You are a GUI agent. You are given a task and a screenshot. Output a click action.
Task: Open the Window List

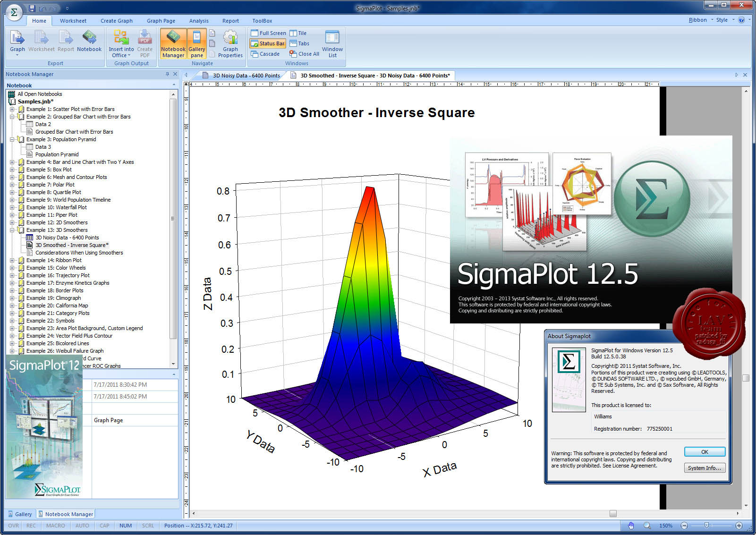(332, 43)
